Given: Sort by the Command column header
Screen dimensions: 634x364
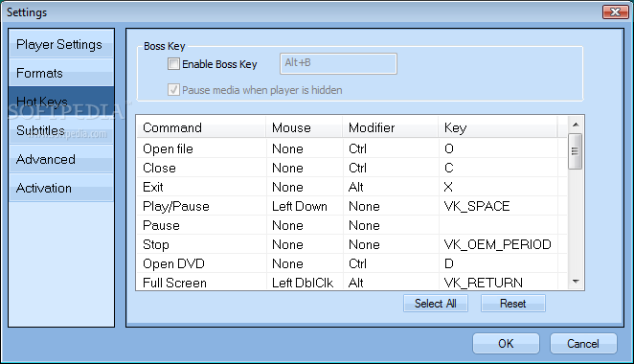Looking at the screenshot, I should point(201,127).
